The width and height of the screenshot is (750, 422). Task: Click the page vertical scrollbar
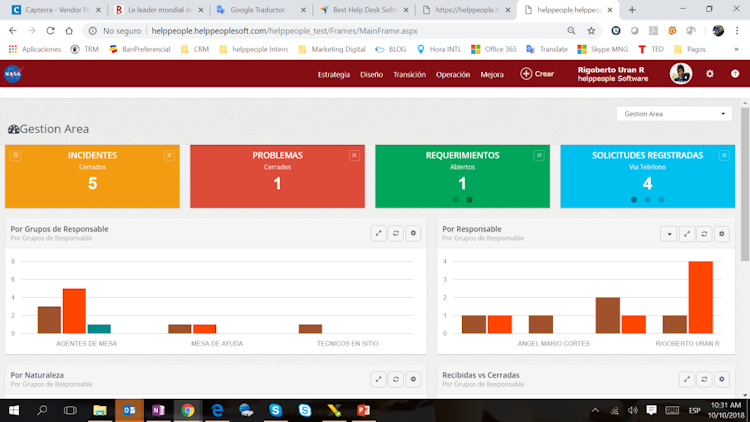(x=745, y=184)
